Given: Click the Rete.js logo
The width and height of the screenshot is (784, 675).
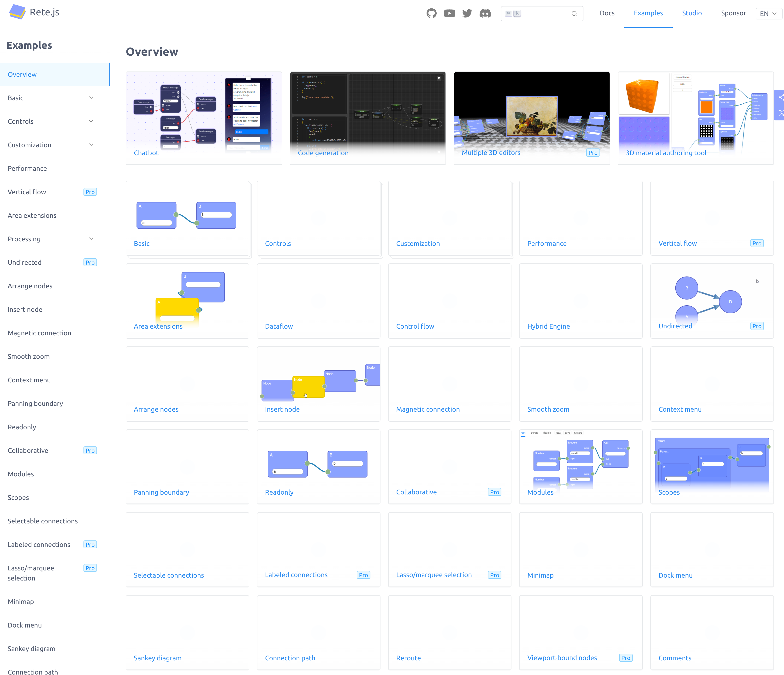Looking at the screenshot, I should tap(34, 12).
